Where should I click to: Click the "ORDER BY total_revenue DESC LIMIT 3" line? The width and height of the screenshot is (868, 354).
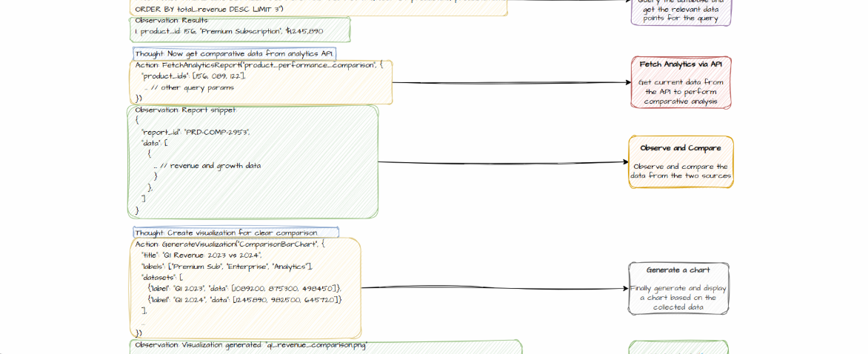click(210, 10)
